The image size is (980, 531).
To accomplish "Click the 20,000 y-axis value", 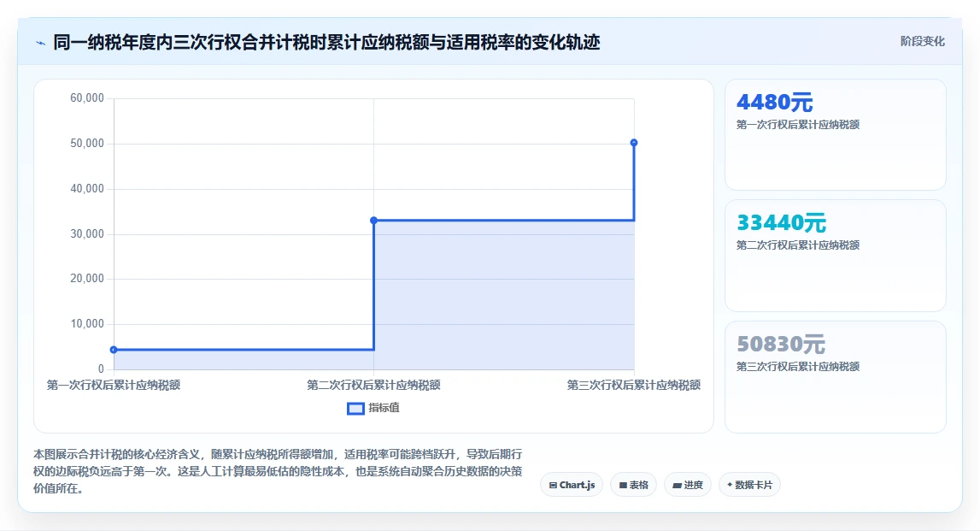I will (x=87, y=278).
